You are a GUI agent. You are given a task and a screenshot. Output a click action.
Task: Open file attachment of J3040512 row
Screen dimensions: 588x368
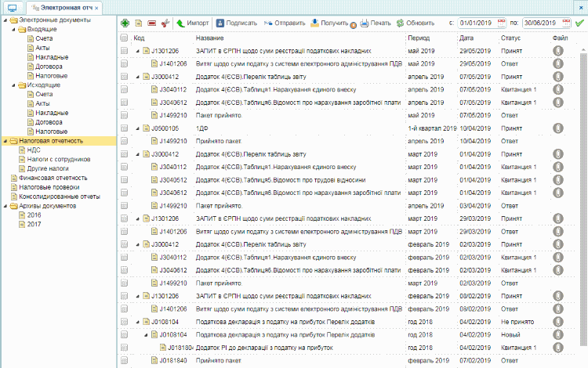(558, 180)
